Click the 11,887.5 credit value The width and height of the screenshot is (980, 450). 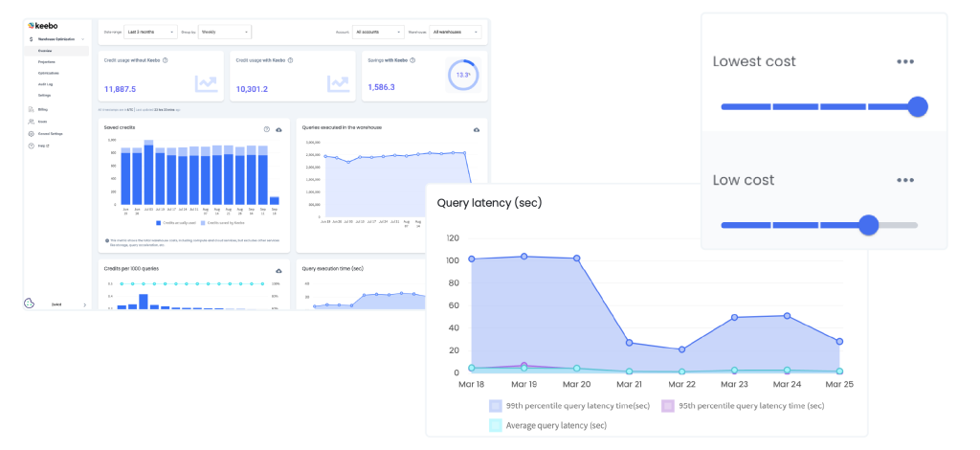coord(120,89)
